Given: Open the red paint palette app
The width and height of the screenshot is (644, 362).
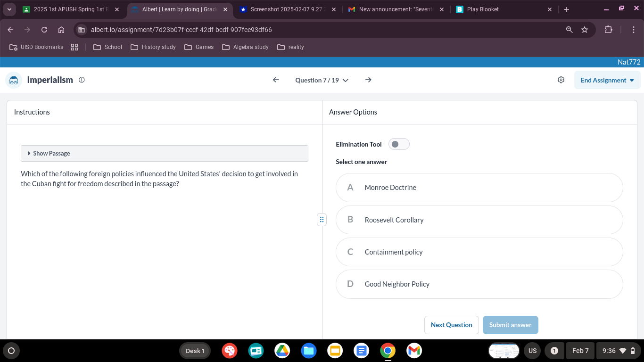Looking at the screenshot, I should tap(230, 351).
